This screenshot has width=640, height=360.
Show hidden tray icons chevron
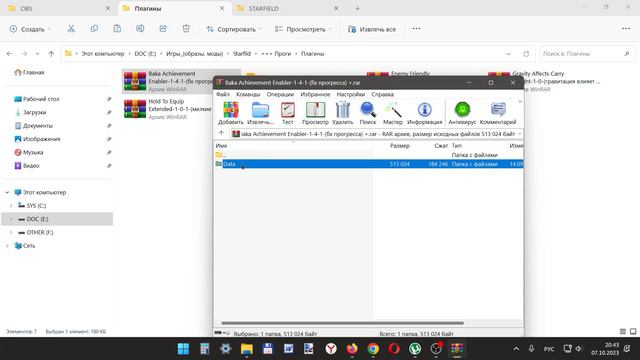click(516, 349)
